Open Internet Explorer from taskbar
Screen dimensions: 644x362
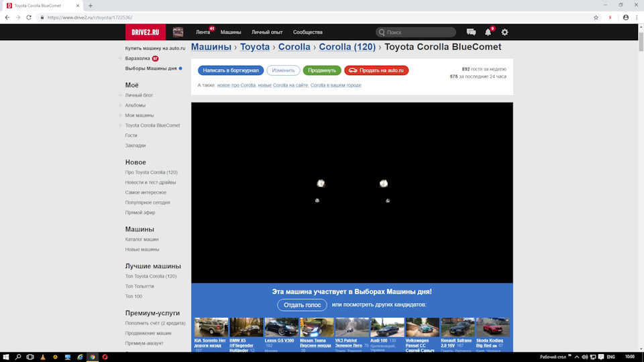tap(80, 357)
